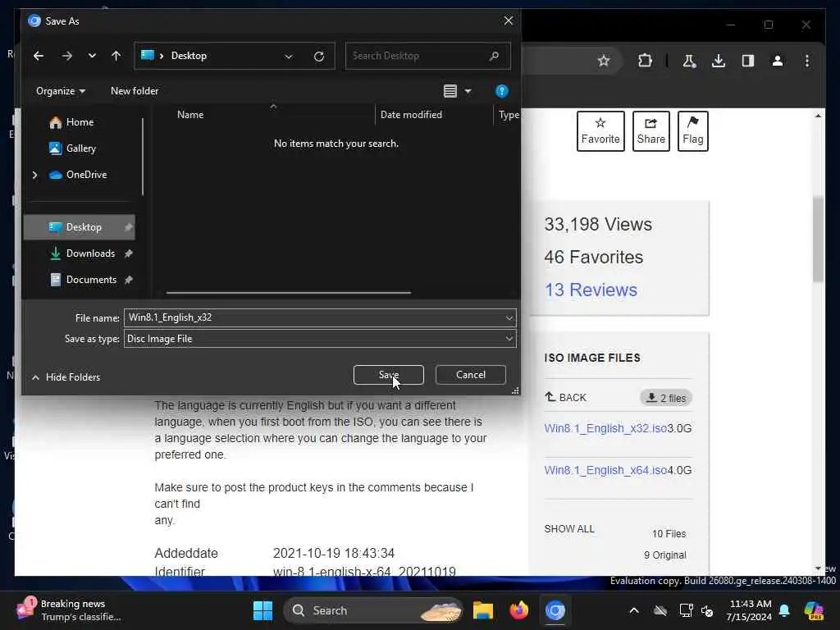Click the Save button
Image resolution: width=840 pixels, height=630 pixels.
388,375
